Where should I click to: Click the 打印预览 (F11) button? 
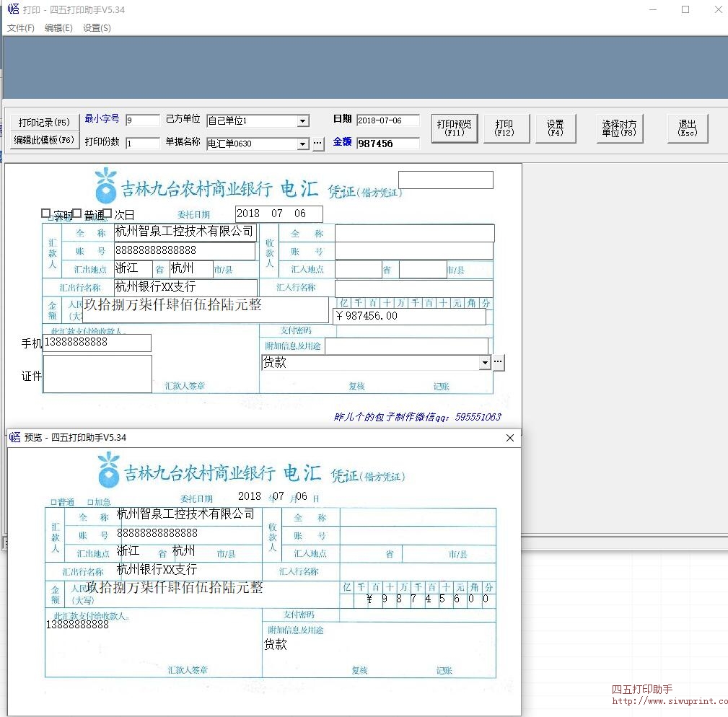pos(455,128)
